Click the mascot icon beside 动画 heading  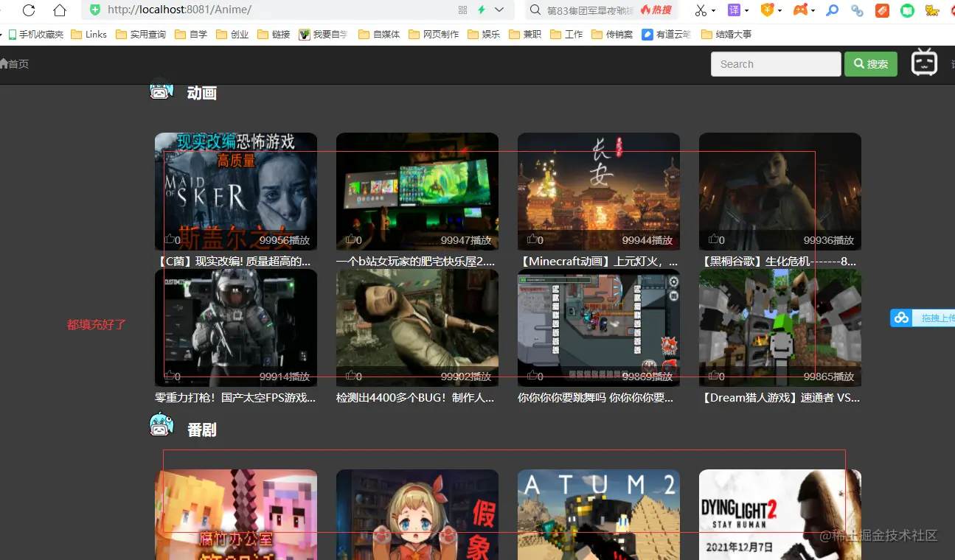pos(162,91)
